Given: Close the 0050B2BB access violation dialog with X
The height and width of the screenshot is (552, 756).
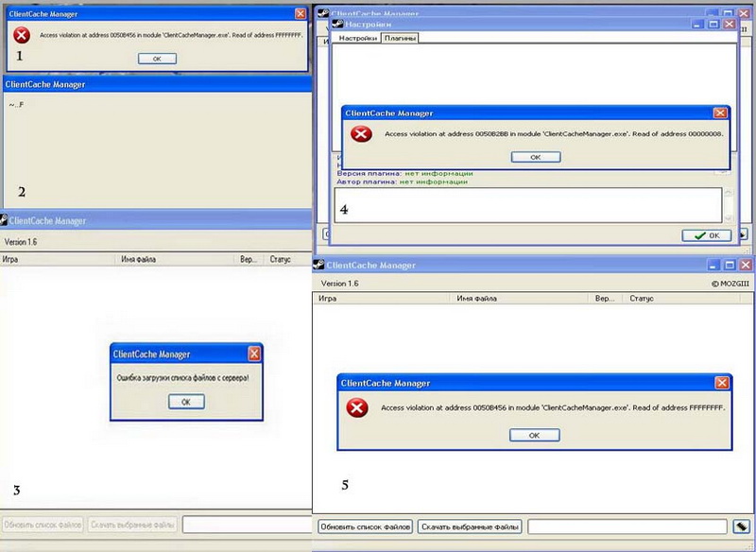Looking at the screenshot, I should tap(721, 112).
